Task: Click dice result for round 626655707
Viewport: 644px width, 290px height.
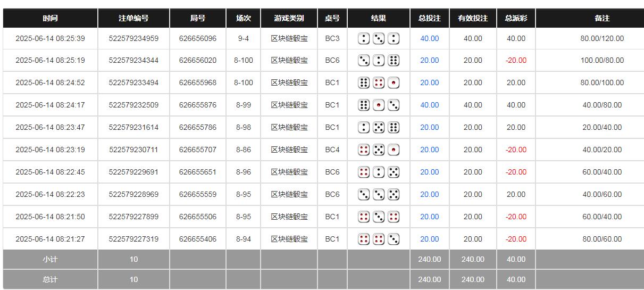Action: 379,150
